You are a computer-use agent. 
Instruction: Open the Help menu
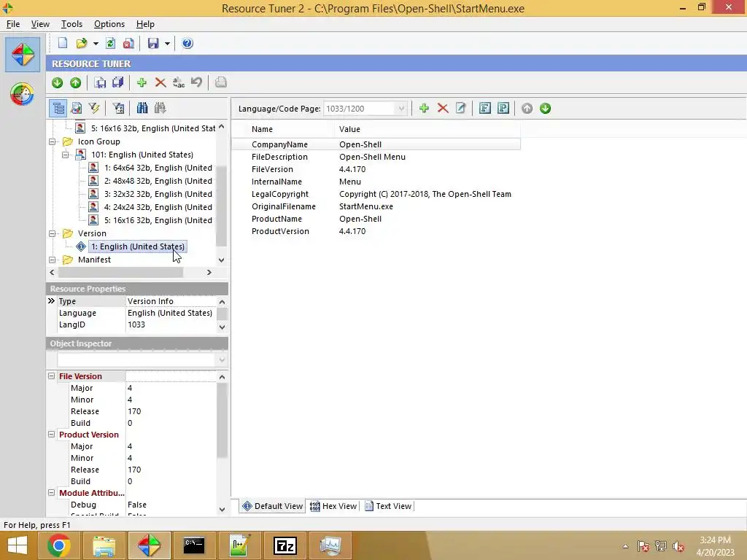pos(145,24)
